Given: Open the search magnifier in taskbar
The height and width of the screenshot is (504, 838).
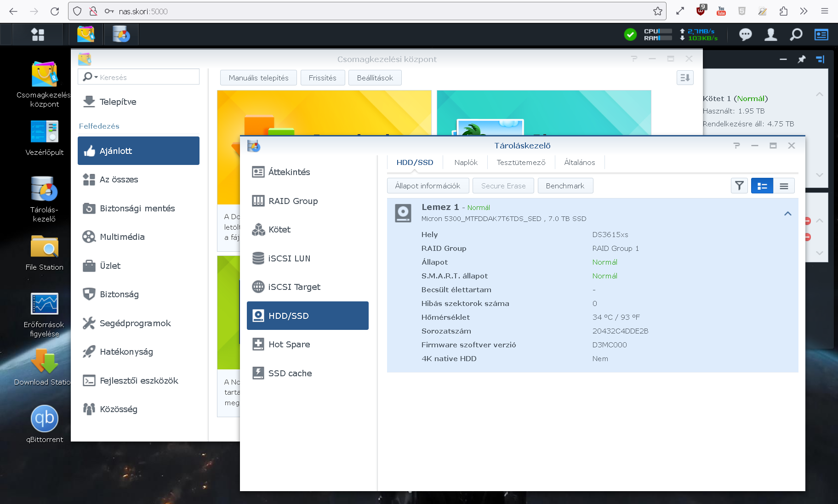Looking at the screenshot, I should click(x=796, y=34).
